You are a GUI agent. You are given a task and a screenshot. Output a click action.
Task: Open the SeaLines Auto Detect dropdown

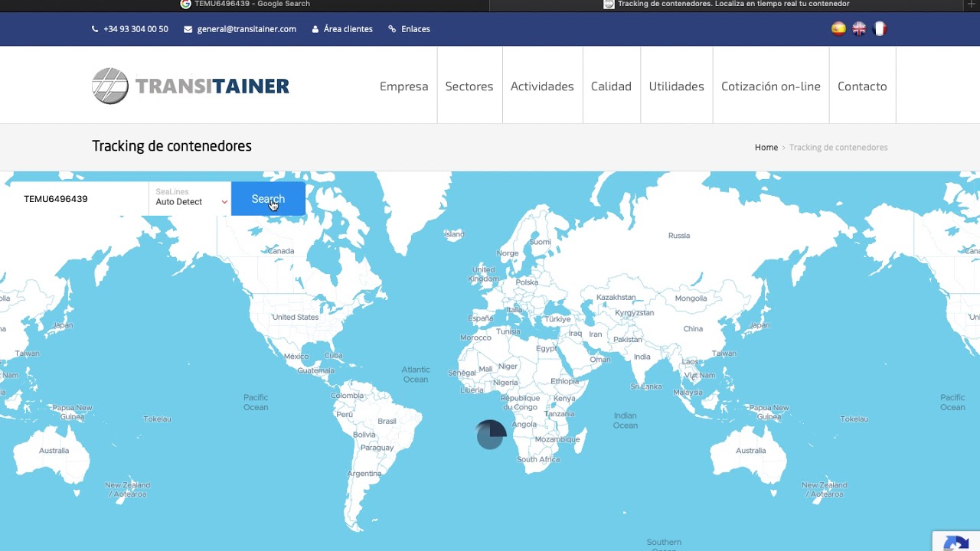pyautogui.click(x=190, y=198)
